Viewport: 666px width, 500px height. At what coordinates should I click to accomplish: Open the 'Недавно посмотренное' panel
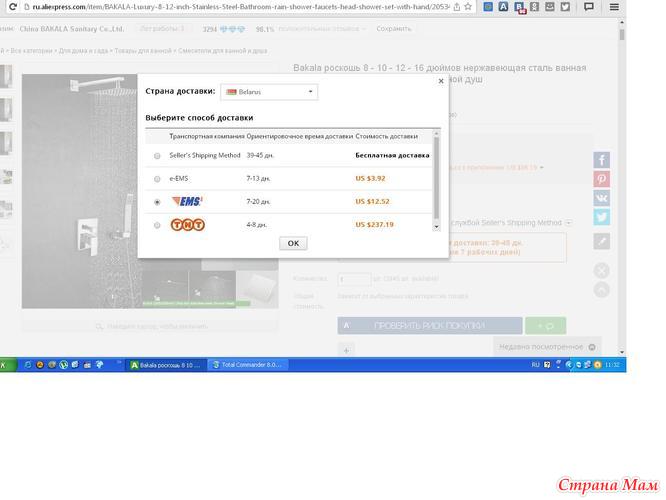(x=547, y=347)
